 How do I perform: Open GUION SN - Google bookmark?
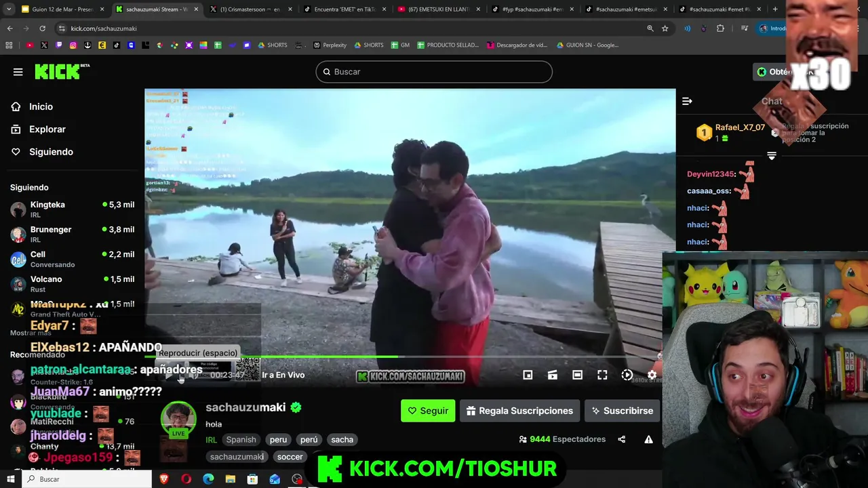click(587, 45)
